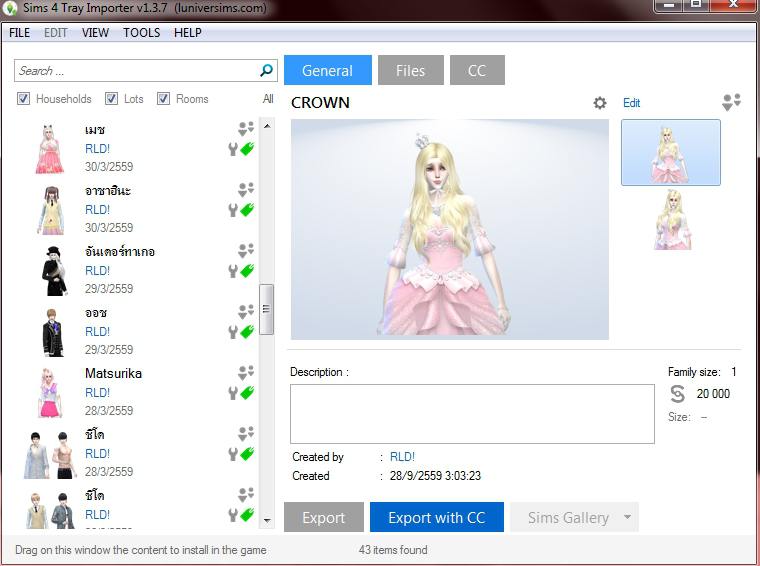
Task: Click the search magnifier icon
Action: click(x=266, y=70)
